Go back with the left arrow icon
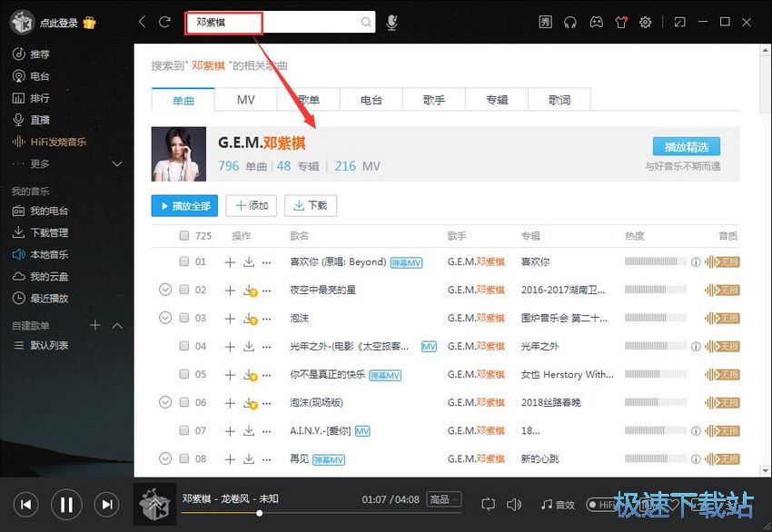 [142, 22]
